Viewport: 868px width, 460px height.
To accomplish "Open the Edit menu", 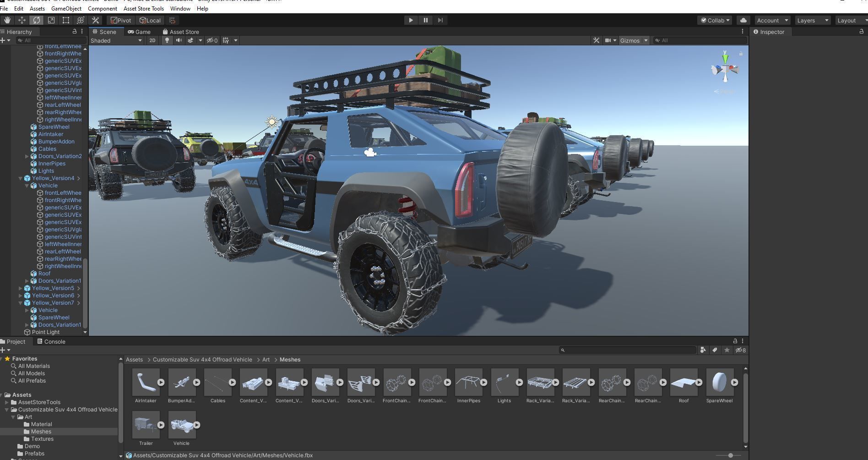I will 19,8.
